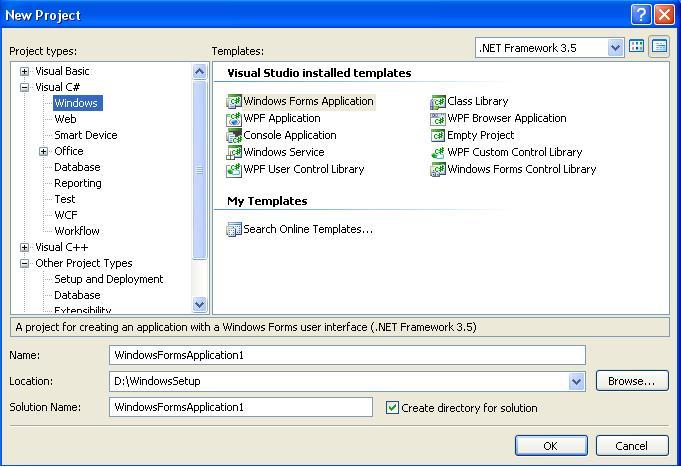Click the Location path text field
681x467 pixels.
[x=339, y=381]
